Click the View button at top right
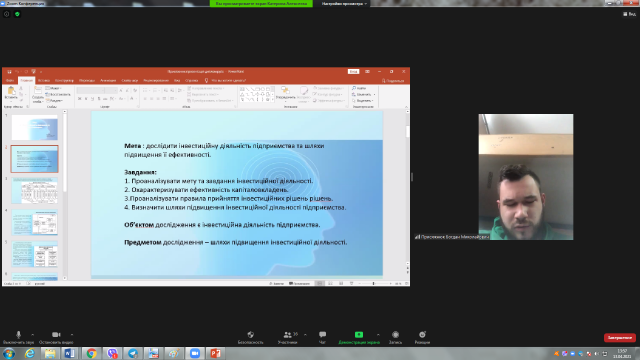The image size is (640, 360). [x=629, y=14]
